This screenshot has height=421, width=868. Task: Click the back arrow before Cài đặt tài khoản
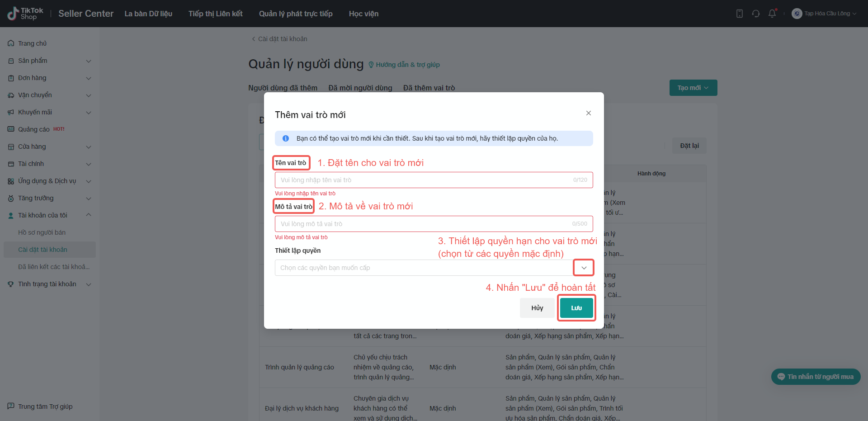tap(253, 39)
